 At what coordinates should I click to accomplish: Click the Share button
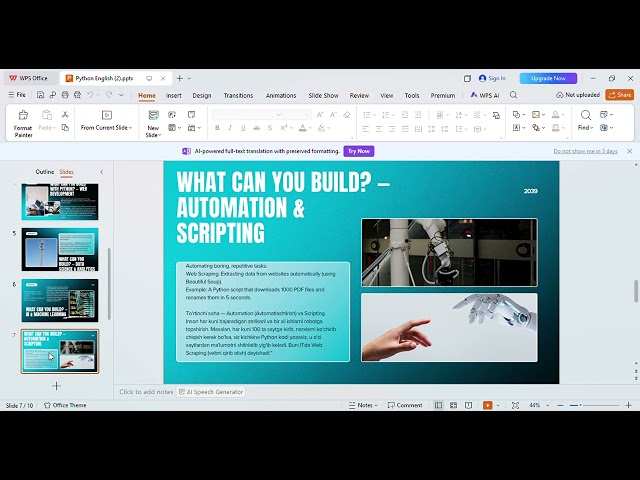coord(620,95)
